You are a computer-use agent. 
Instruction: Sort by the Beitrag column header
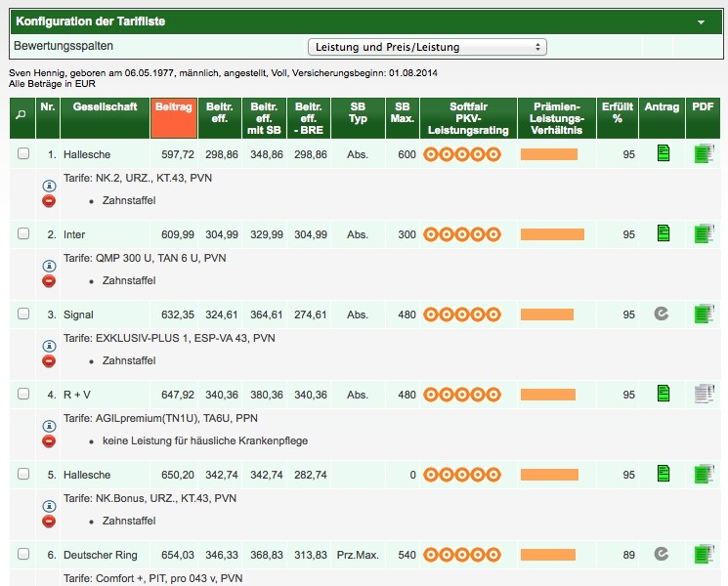174,118
